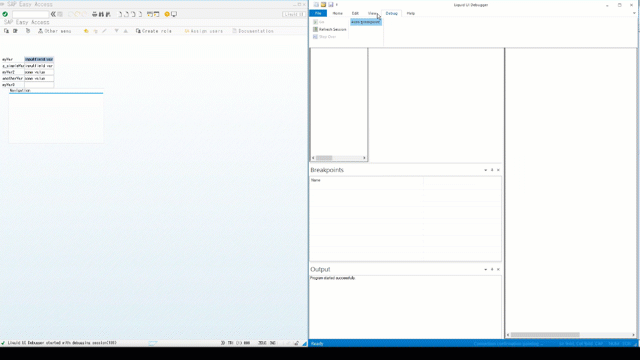Viewport: 640px width, 360px height.
Task: Click the customize local layout monitor icon
Action: coord(174,14)
